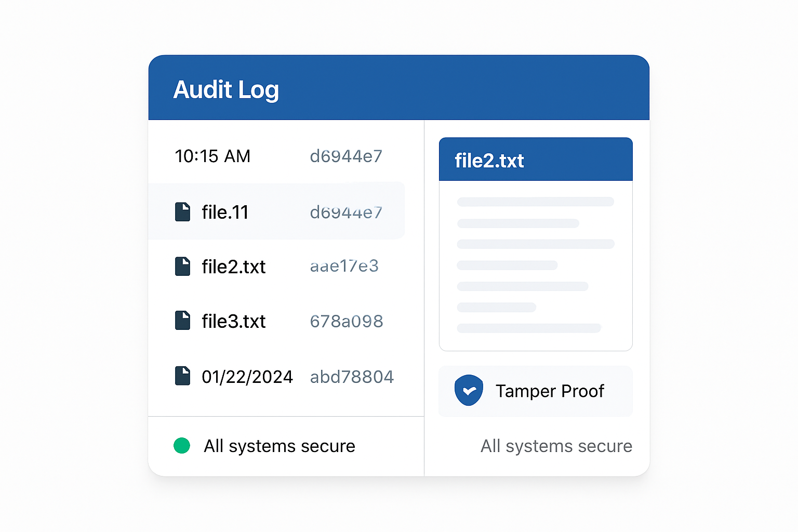
Task: Click the aae17e3 hash value
Action: [344, 266]
